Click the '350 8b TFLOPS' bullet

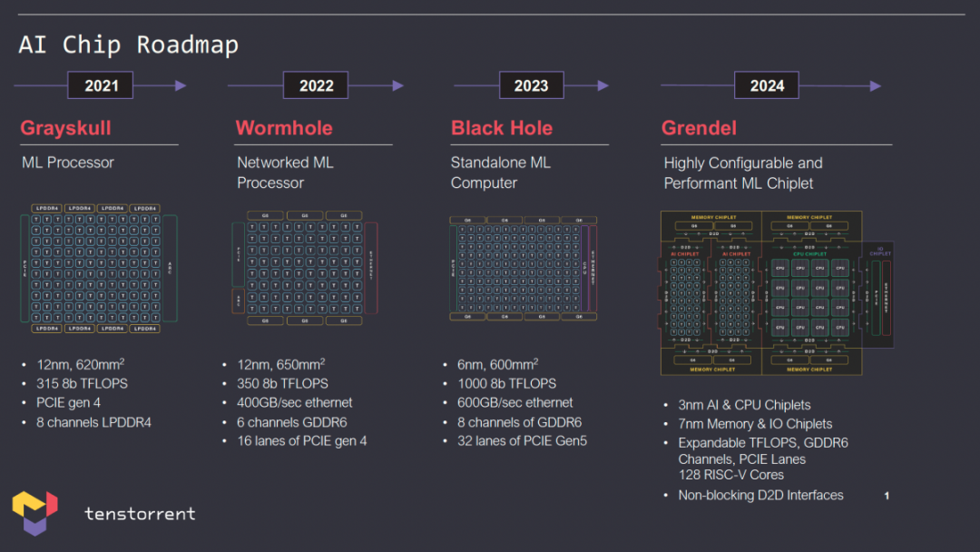coord(282,383)
